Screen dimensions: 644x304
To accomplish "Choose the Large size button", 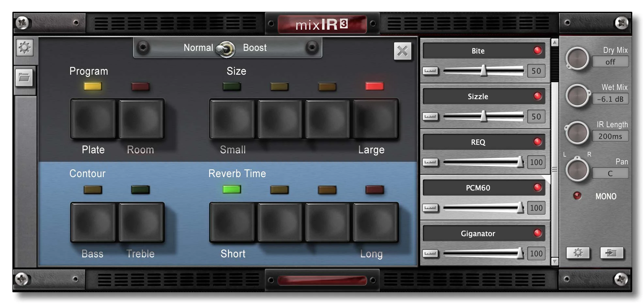I will (x=375, y=119).
